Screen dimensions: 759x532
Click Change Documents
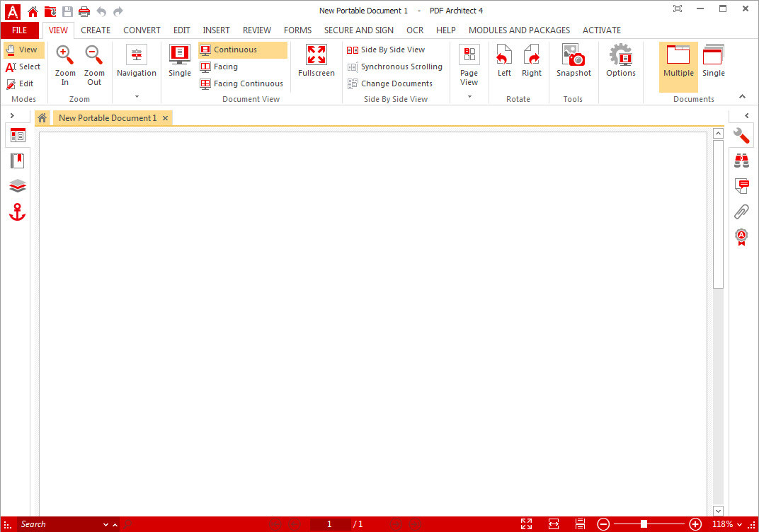(389, 83)
